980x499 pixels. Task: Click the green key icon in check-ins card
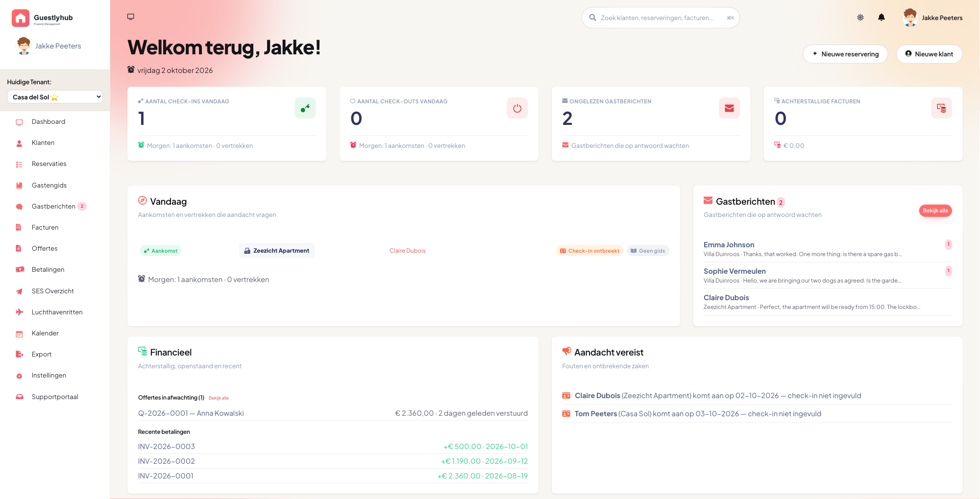click(x=305, y=108)
